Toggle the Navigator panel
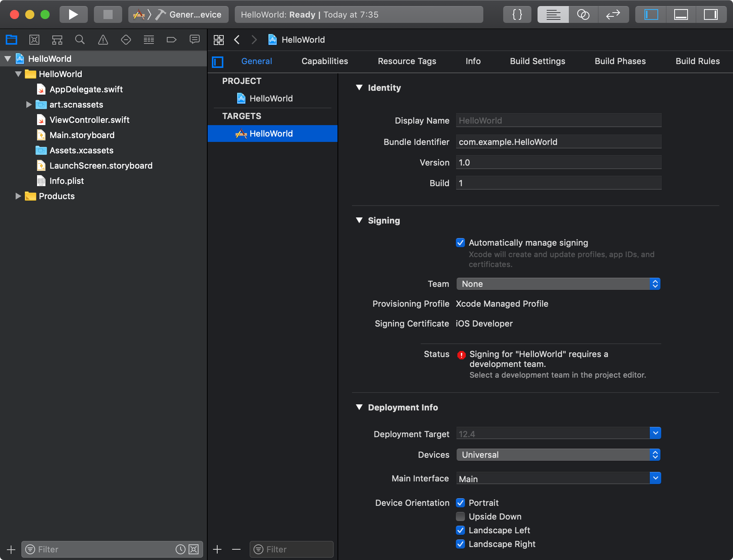The height and width of the screenshot is (560, 733). [x=651, y=14]
